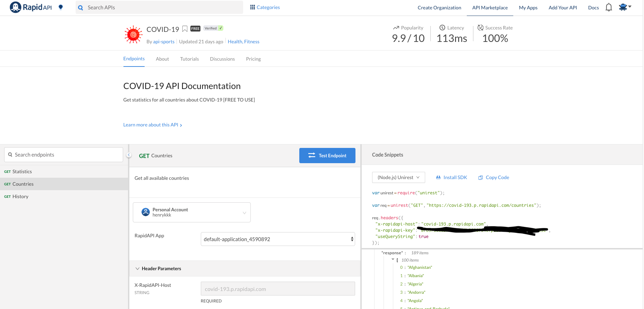Select the GET Statistics endpoint
Image resolution: width=644 pixels, height=309 pixels.
(64, 171)
